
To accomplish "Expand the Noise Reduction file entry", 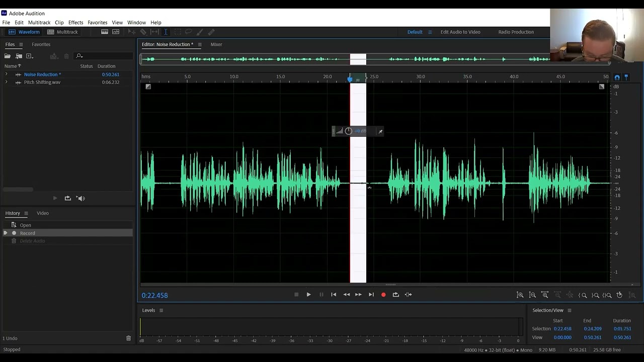I will tap(6, 74).
